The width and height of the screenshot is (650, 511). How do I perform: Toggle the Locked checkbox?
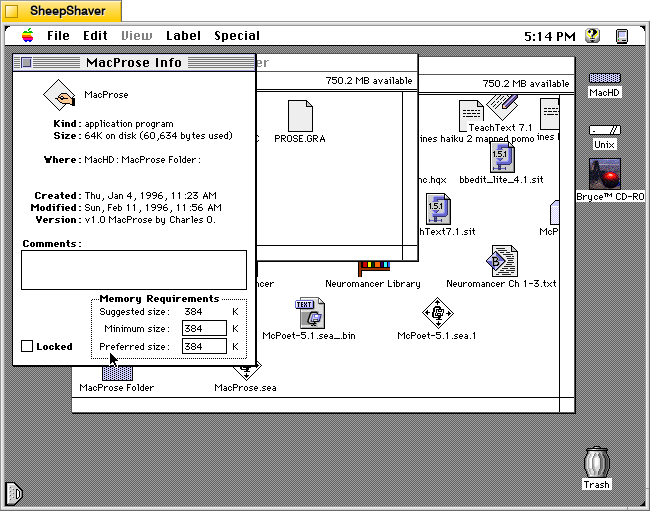(x=27, y=346)
